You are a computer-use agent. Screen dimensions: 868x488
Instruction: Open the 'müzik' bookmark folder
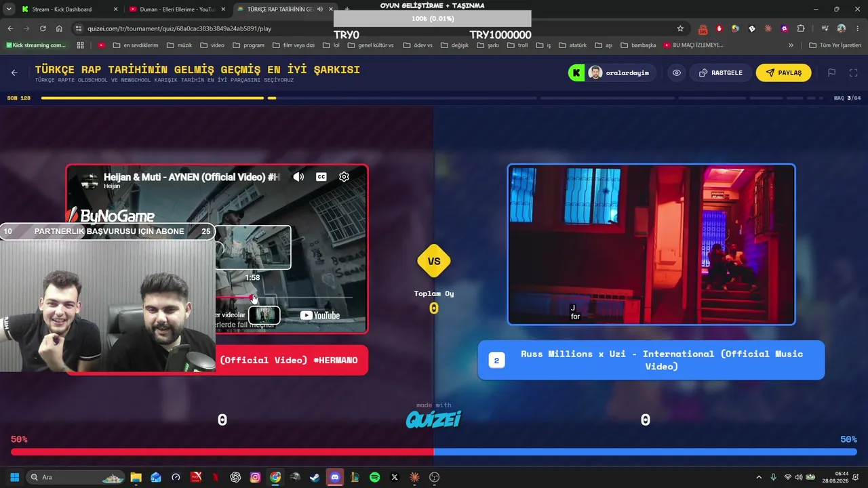[179, 45]
